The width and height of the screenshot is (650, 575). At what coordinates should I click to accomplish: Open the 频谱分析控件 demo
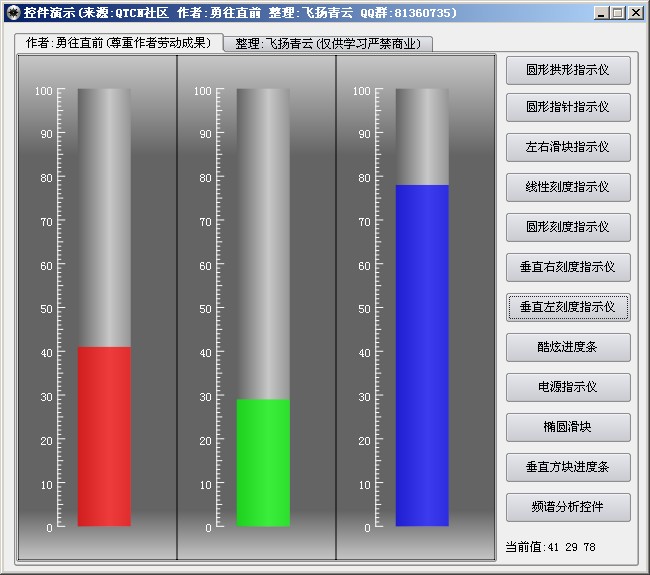click(x=568, y=507)
